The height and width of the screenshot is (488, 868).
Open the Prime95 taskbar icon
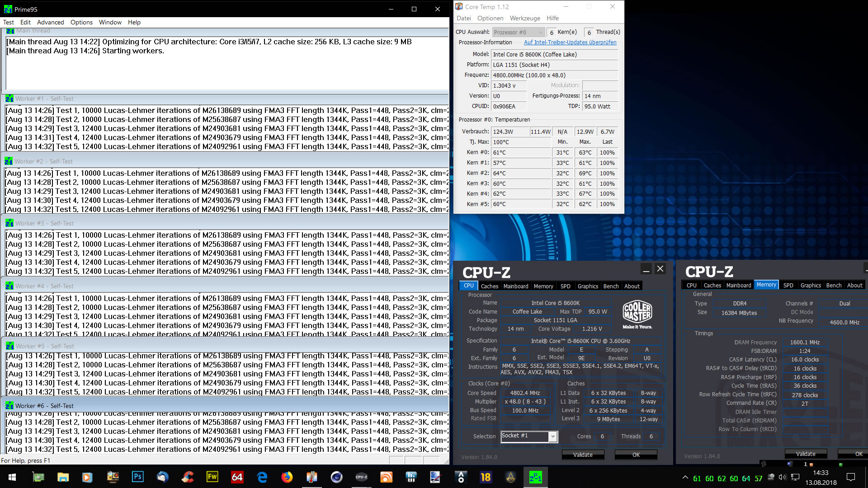(535, 477)
